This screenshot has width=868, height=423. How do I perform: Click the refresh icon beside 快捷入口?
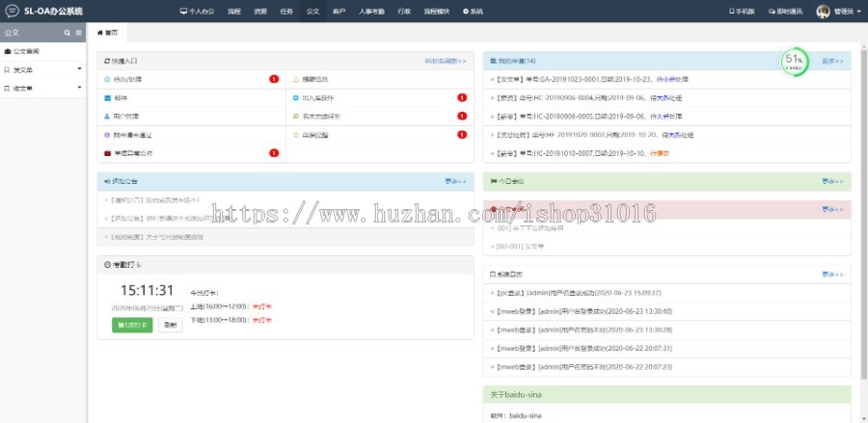pos(107,61)
